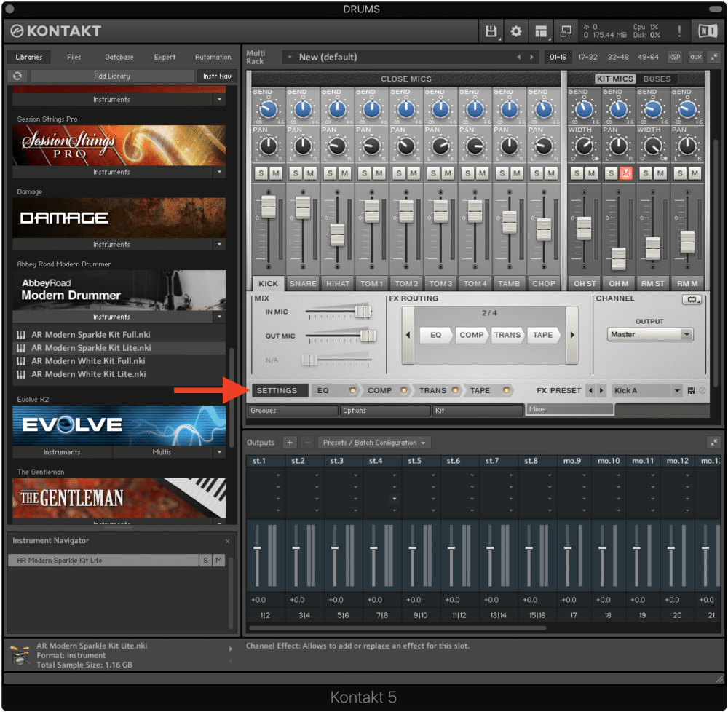The height and width of the screenshot is (712, 728).
Task: Expand Session Strings Pro Instruments dropdown
Action: click(219, 173)
